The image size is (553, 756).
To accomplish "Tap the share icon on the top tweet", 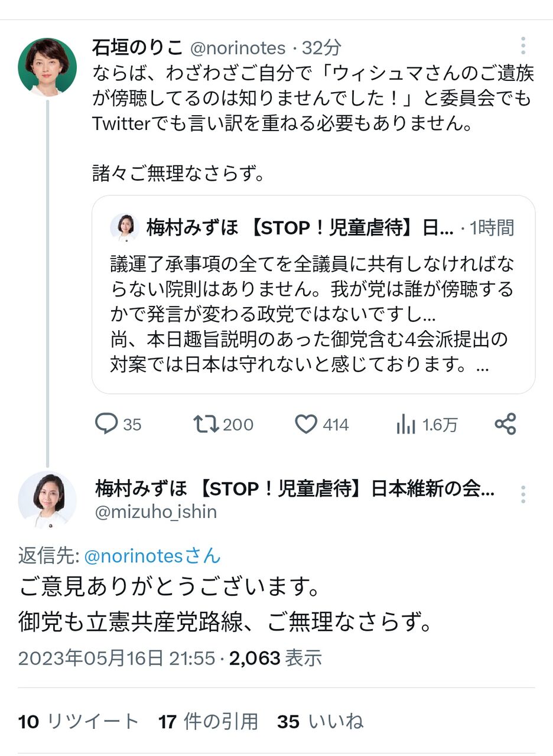I will click(x=505, y=424).
